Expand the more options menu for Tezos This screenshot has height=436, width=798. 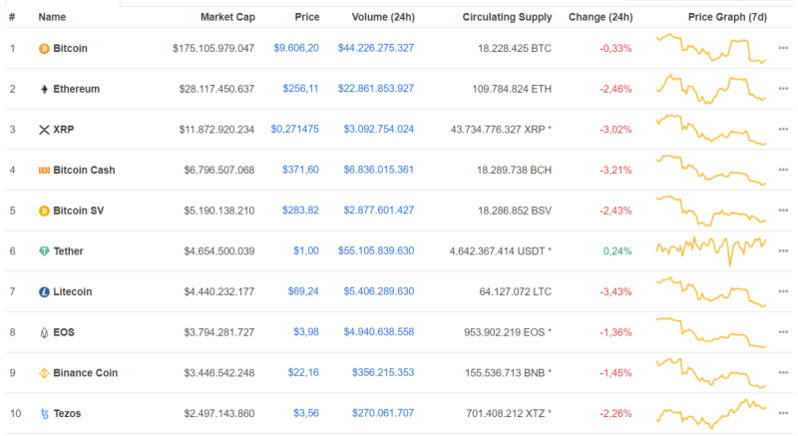(x=783, y=413)
